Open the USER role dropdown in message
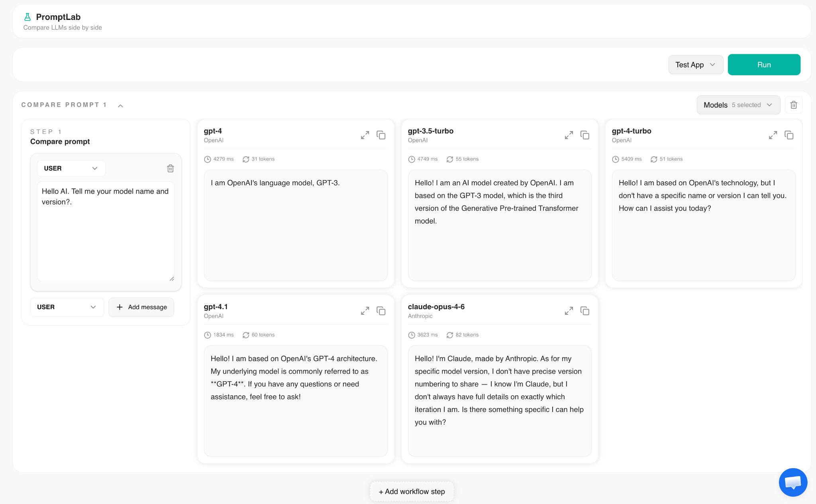Viewport: 816px width, 504px height. click(71, 168)
